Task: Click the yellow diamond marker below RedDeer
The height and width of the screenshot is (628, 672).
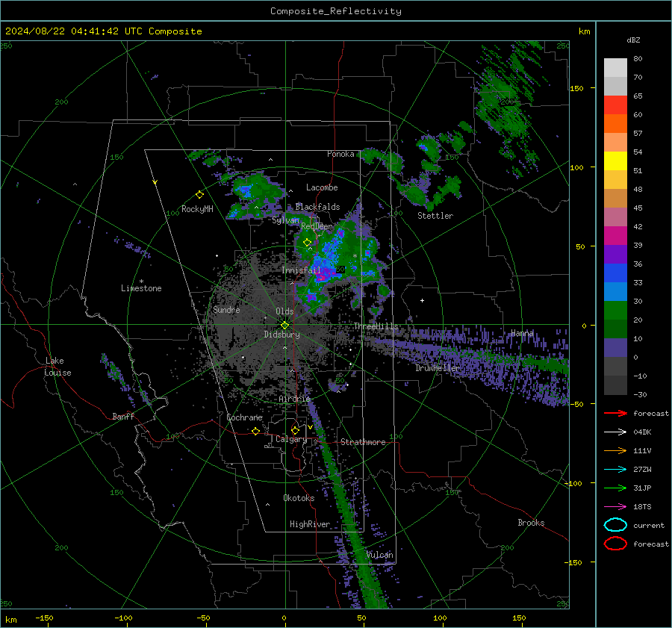Action: tap(307, 243)
